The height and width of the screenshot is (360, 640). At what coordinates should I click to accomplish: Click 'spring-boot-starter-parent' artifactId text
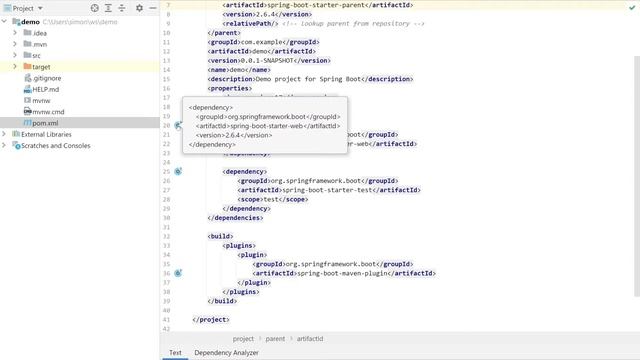(316, 5)
